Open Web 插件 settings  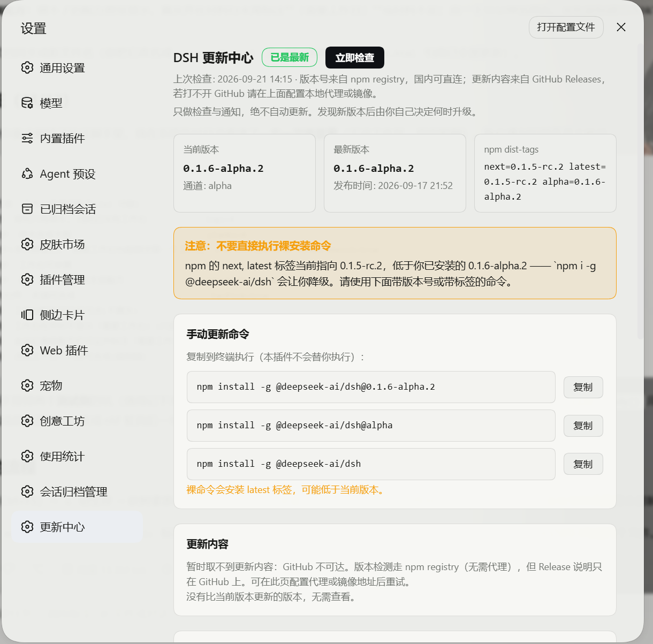(x=77, y=350)
